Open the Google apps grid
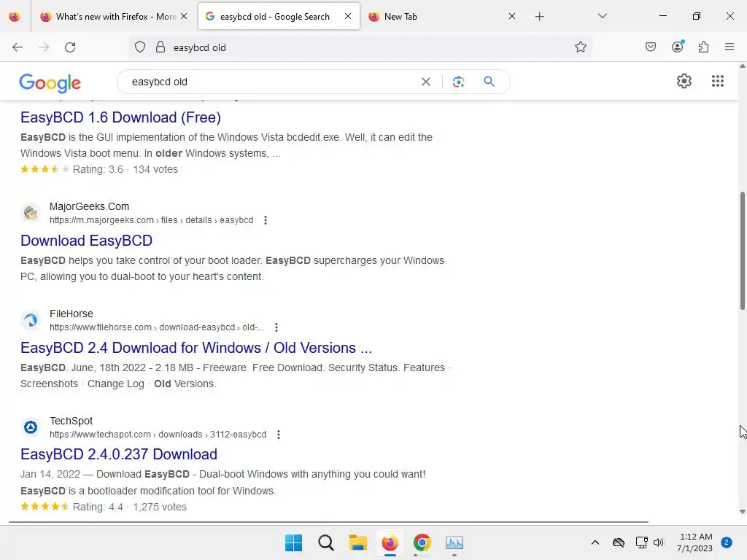Viewport: 747px width, 560px height. tap(718, 81)
